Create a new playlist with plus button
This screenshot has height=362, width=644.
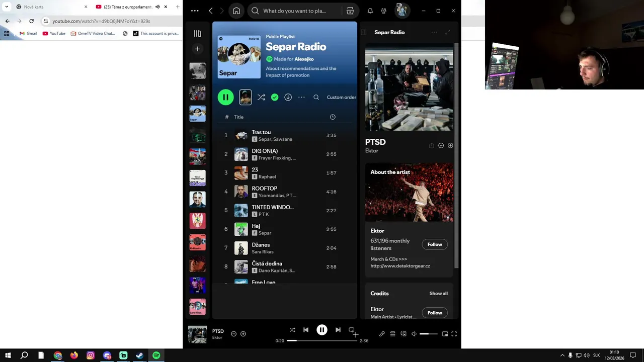click(197, 49)
